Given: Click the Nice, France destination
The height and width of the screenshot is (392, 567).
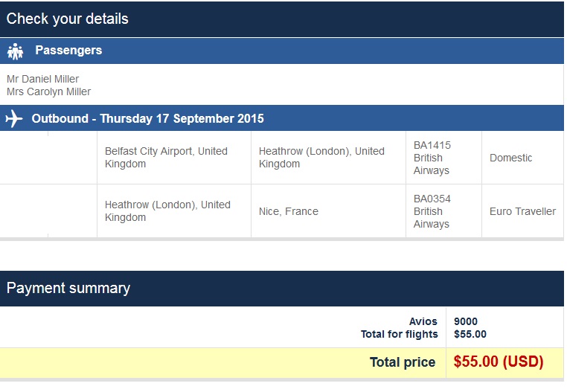Looking at the screenshot, I should coord(289,211).
